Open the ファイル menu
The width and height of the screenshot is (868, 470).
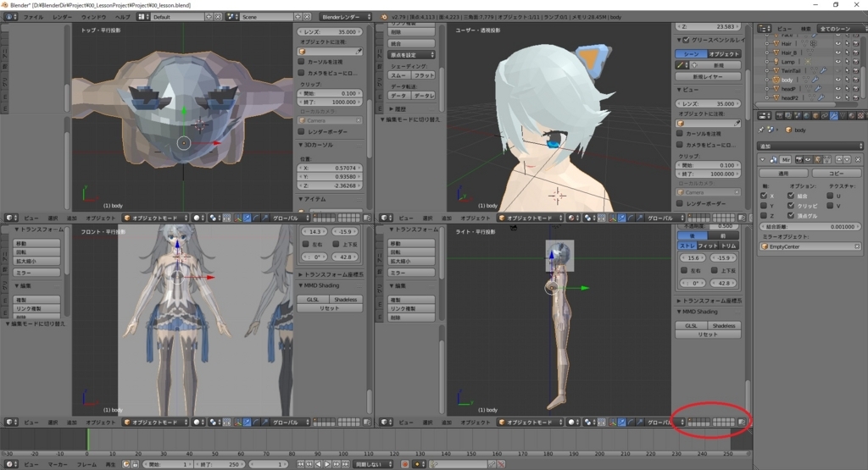(x=33, y=17)
